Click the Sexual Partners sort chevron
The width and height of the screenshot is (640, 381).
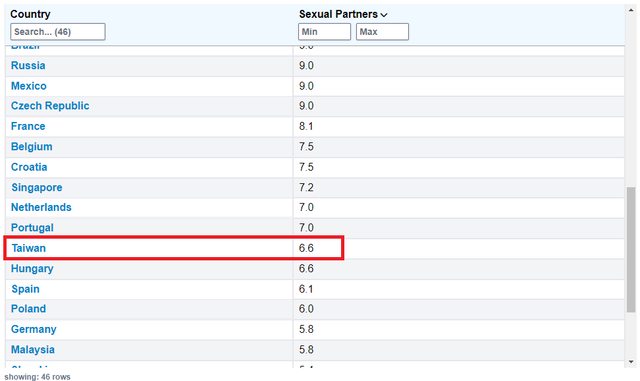point(384,15)
